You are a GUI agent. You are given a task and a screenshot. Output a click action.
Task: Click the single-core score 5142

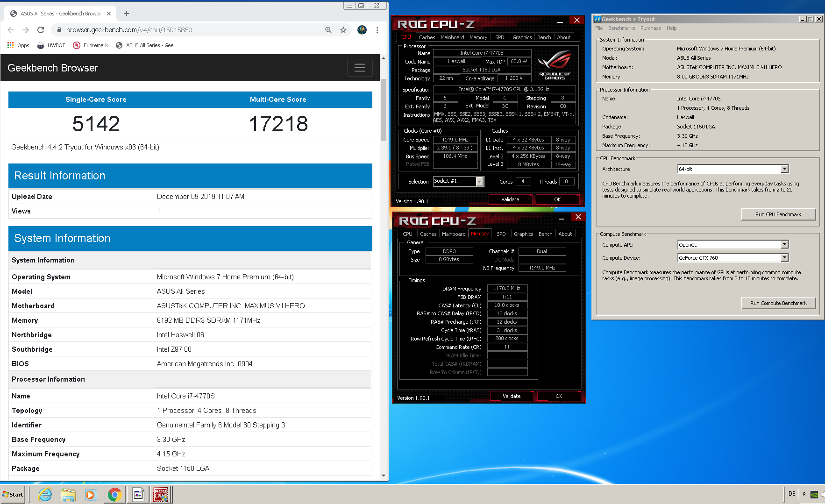point(96,124)
